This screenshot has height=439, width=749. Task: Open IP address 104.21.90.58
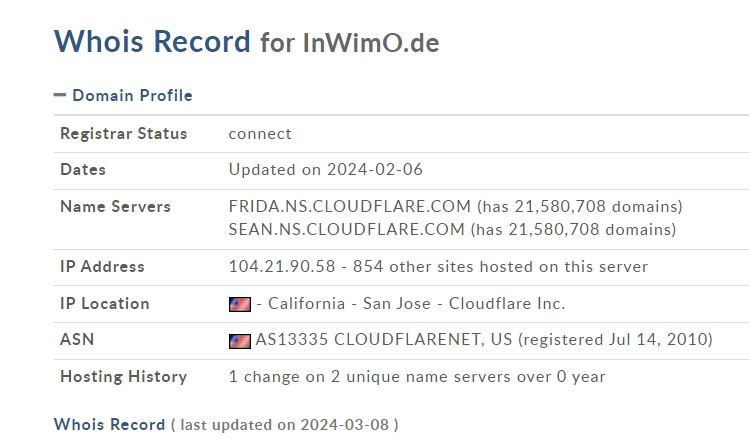(x=282, y=266)
